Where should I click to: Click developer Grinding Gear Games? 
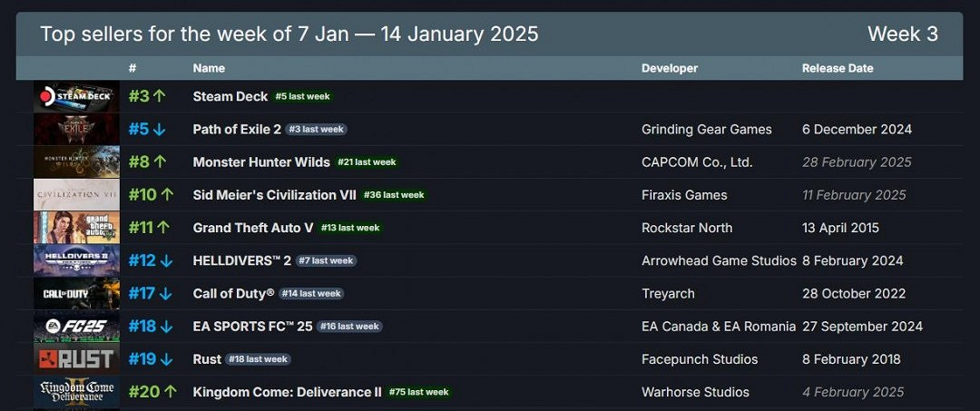(x=706, y=130)
